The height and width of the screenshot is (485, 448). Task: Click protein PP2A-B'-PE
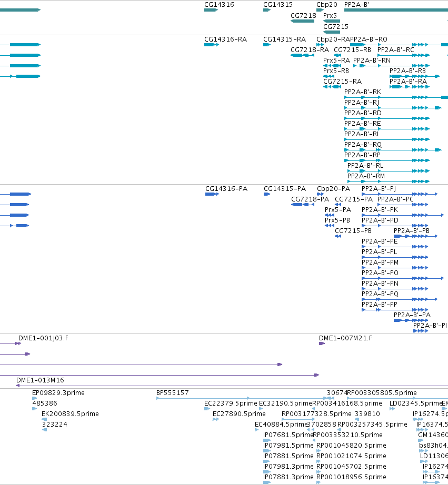click(x=380, y=241)
